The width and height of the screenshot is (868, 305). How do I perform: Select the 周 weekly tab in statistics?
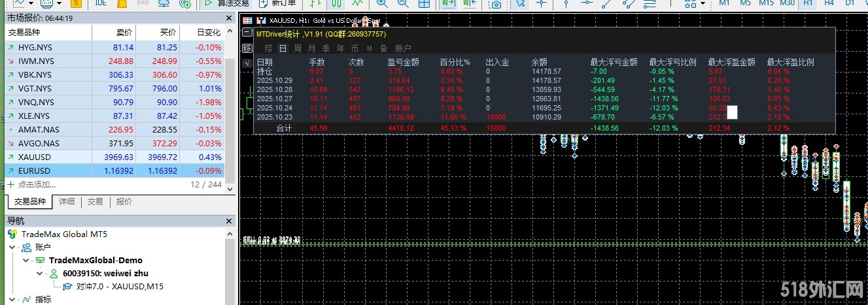pos(298,48)
